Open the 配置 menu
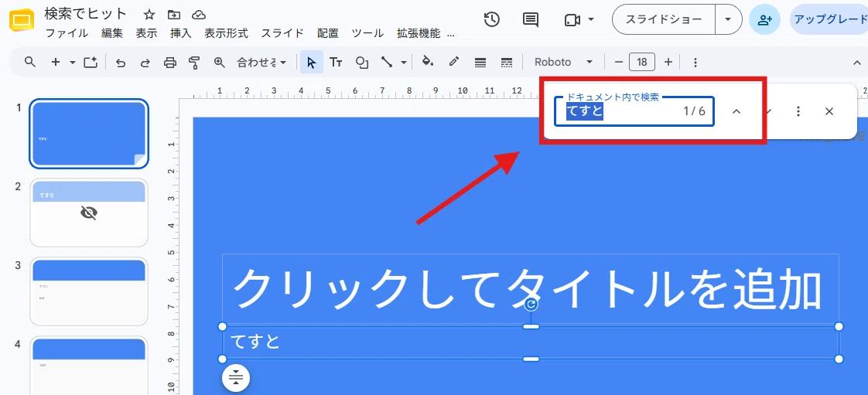The width and height of the screenshot is (868, 395). point(328,33)
